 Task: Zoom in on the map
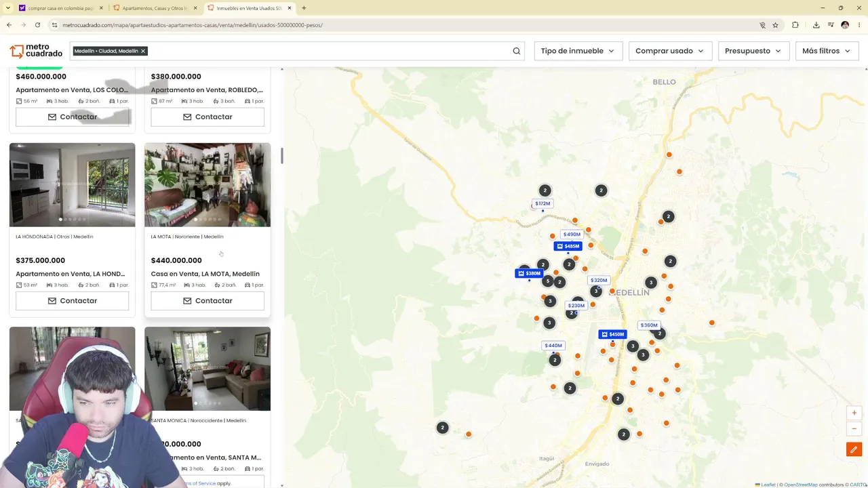coord(854,413)
